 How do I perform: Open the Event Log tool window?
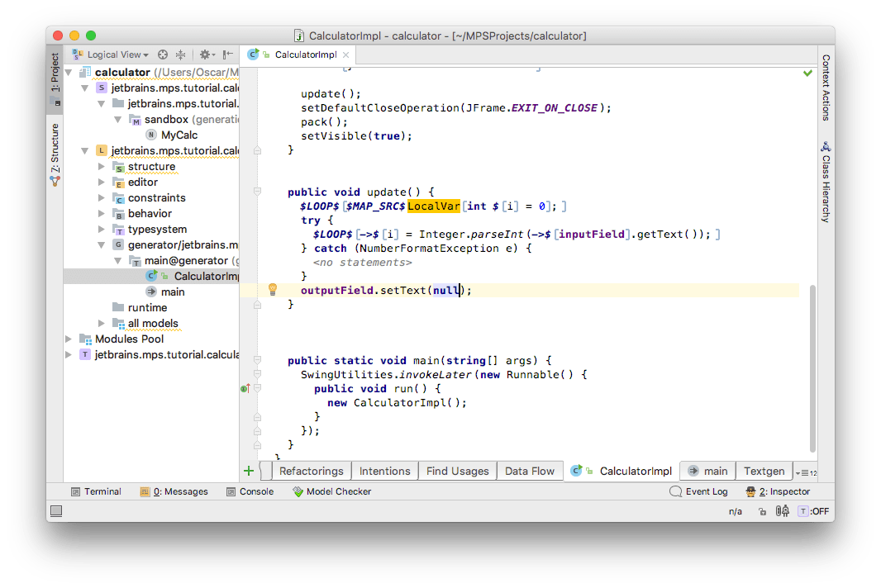point(698,491)
